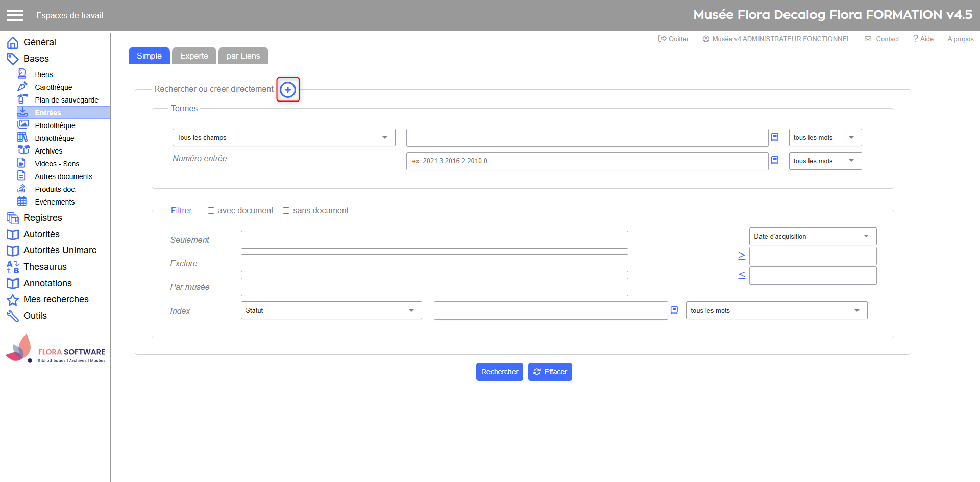The width and height of the screenshot is (980, 482).
Task: Open Mes recherches star icon
Action: tap(13, 299)
